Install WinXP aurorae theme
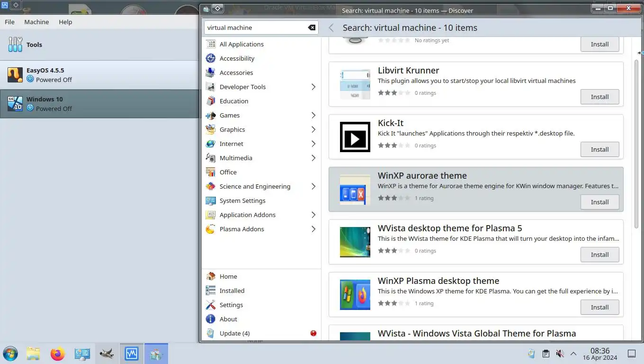 coord(599,202)
